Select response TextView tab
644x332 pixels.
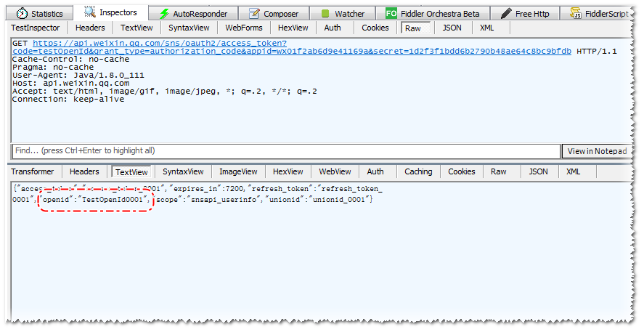(x=131, y=171)
